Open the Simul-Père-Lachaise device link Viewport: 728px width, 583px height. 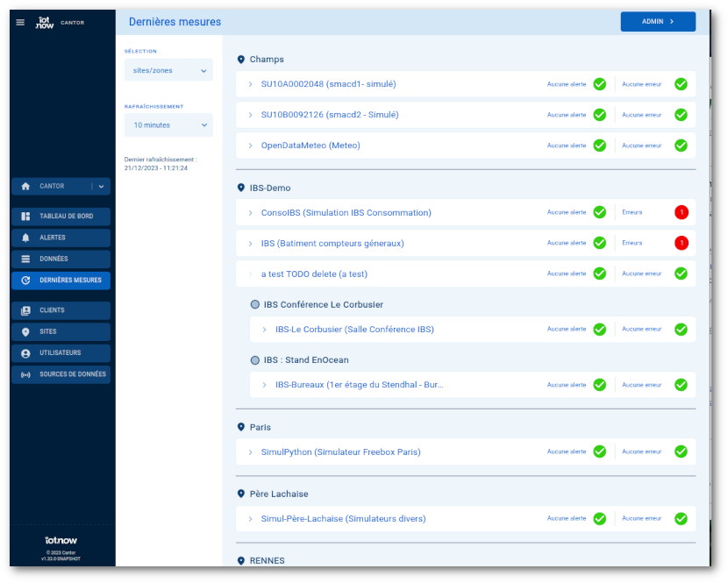[343, 519]
